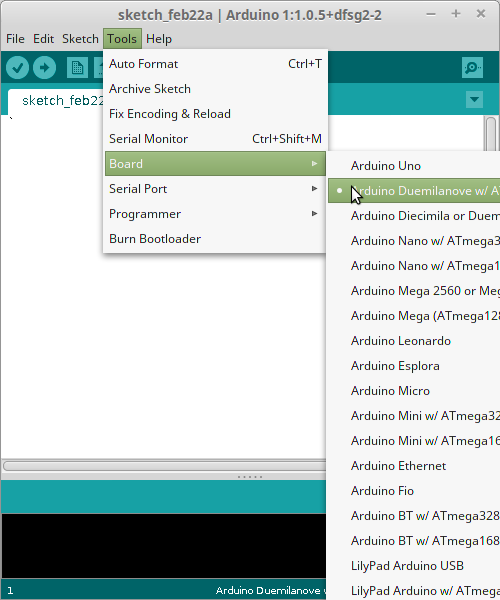Open Serial Monitor from Tools menu
The image size is (500, 600).
[x=215, y=139]
